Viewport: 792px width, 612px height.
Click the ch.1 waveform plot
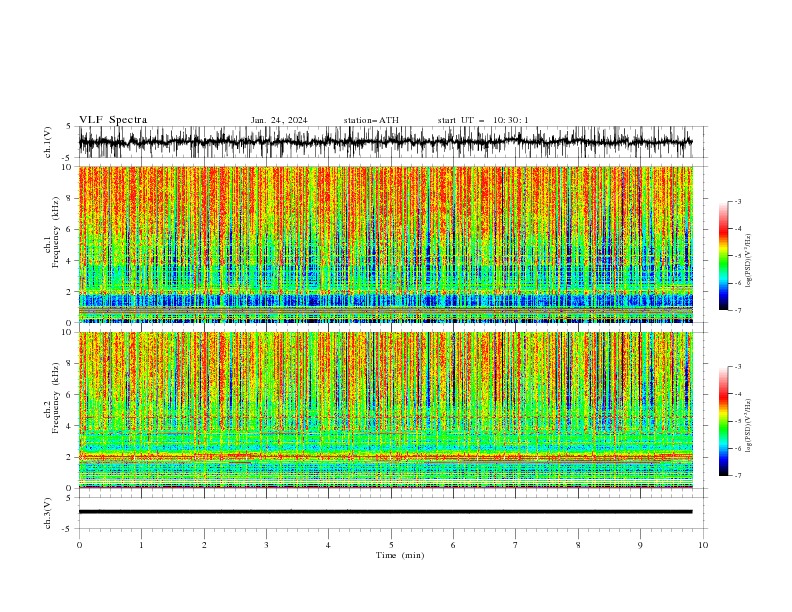click(386, 142)
